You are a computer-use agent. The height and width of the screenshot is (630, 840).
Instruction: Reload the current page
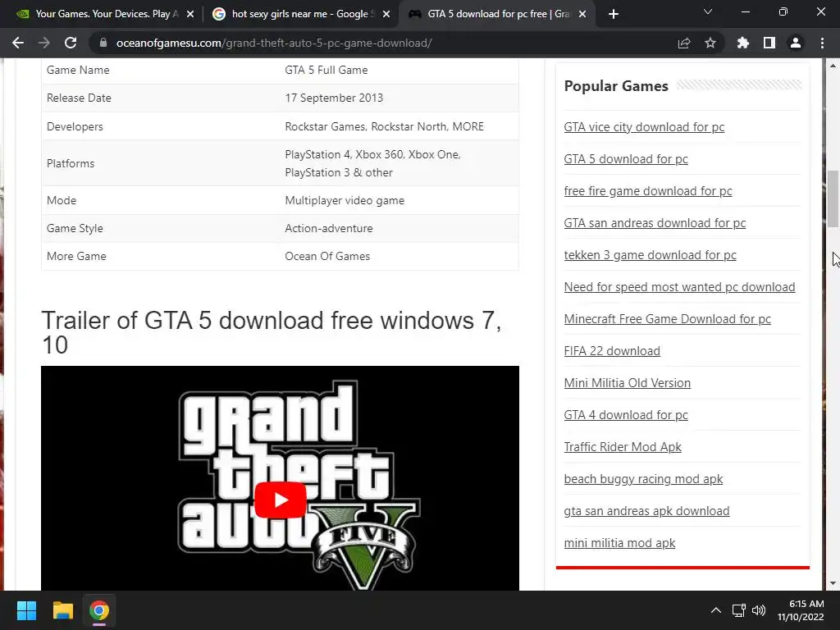pos(71,43)
